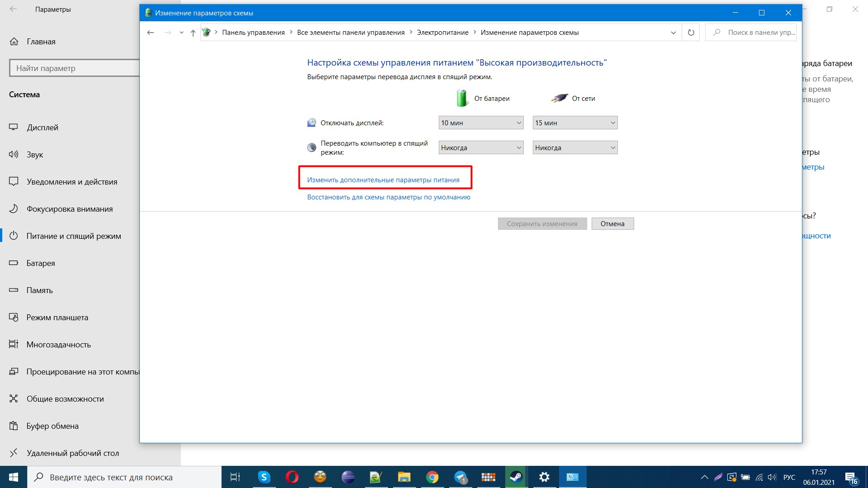This screenshot has width=868, height=488.
Task: Expand display off dropdown for plugged in
Action: (x=575, y=123)
